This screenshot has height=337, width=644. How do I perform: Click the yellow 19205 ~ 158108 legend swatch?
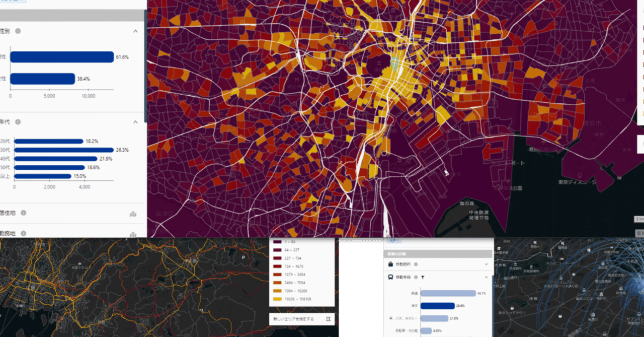pyautogui.click(x=276, y=299)
